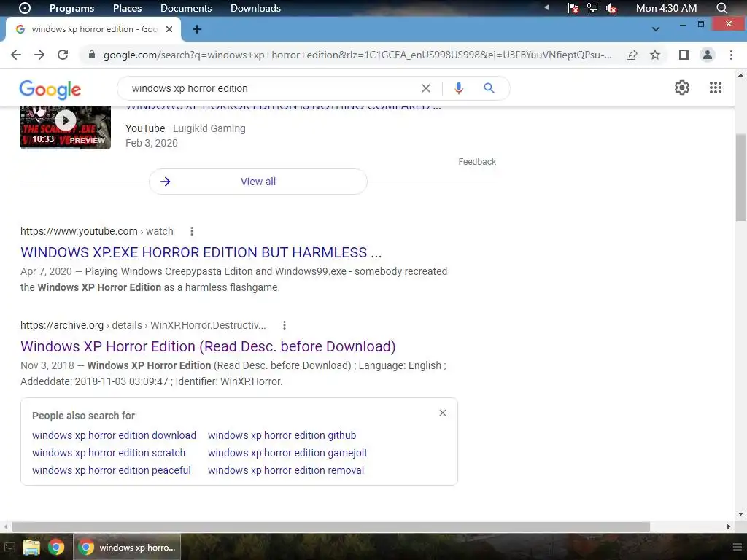
Task: Open the clock showing Mon 4:30 AM
Action: click(666, 8)
